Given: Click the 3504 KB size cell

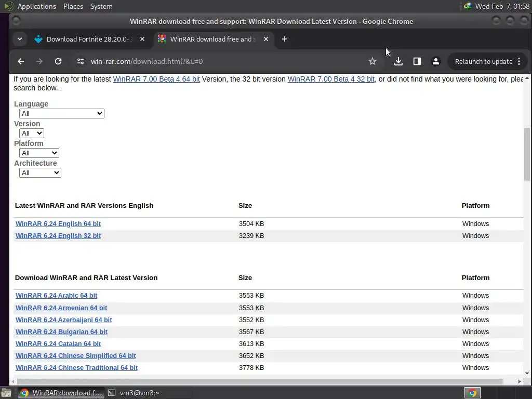Looking at the screenshot, I should coord(251,223).
